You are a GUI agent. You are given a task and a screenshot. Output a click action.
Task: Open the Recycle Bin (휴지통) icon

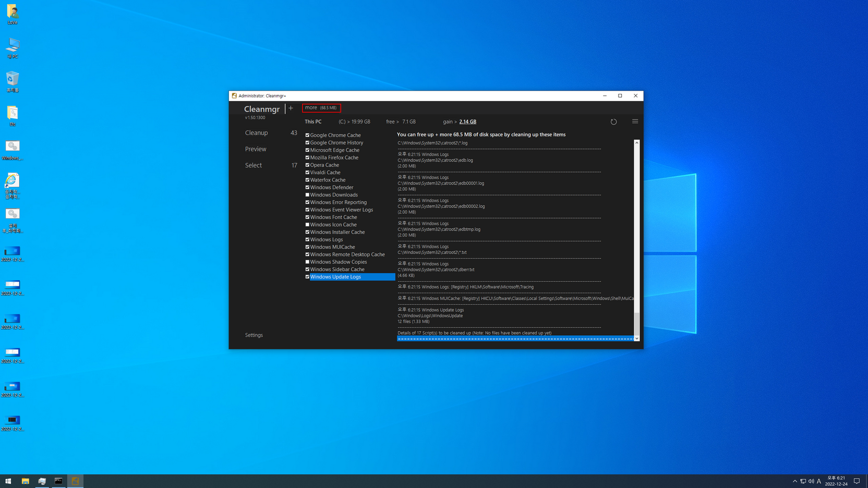click(13, 82)
